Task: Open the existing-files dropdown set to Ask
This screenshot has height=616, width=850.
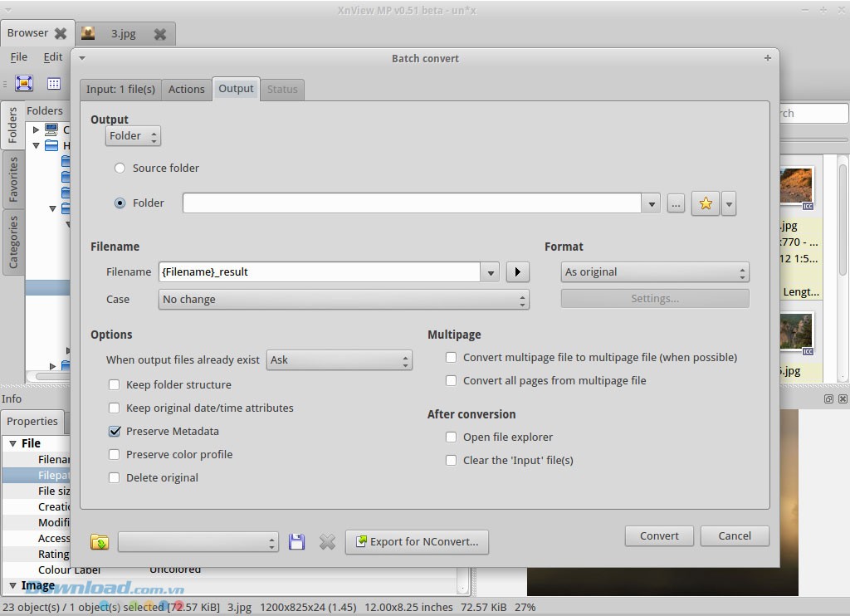Action: tap(339, 360)
